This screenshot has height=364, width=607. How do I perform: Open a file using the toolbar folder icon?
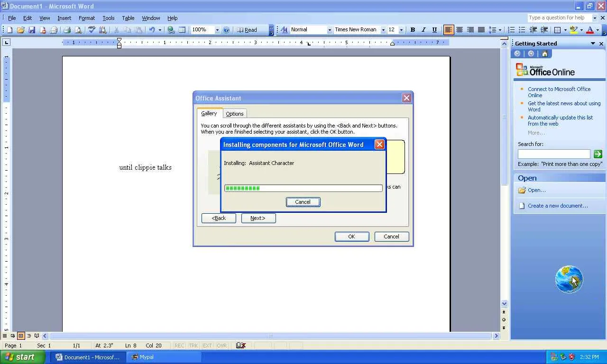(x=20, y=30)
